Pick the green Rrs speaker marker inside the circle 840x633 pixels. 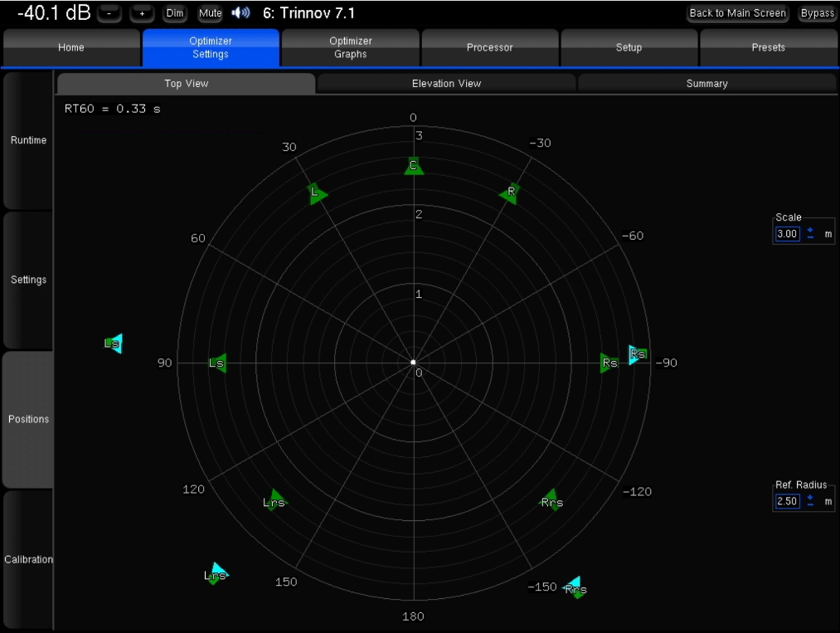(551, 500)
